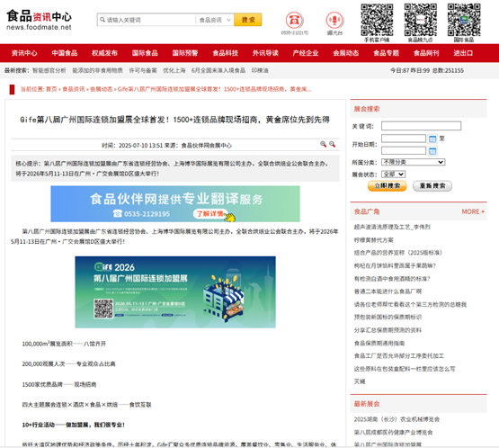Open the 产经企业 nav menu item

click(306, 53)
